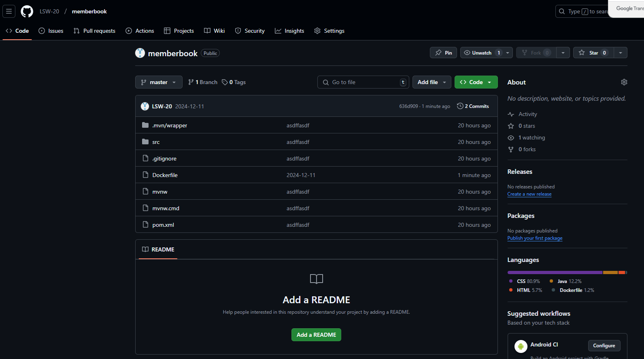
Task: Open the Star lists dropdown arrow
Action: click(621, 53)
